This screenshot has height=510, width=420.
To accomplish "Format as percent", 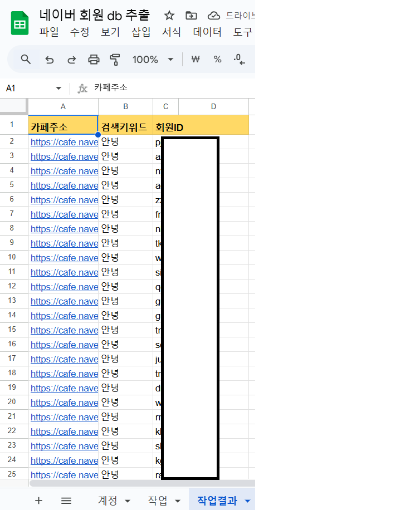I will [x=217, y=60].
